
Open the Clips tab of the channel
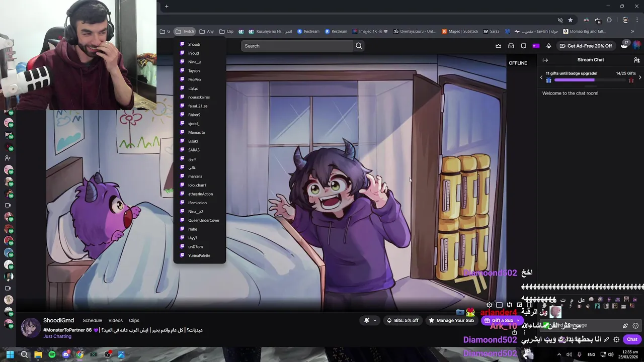tap(134, 320)
